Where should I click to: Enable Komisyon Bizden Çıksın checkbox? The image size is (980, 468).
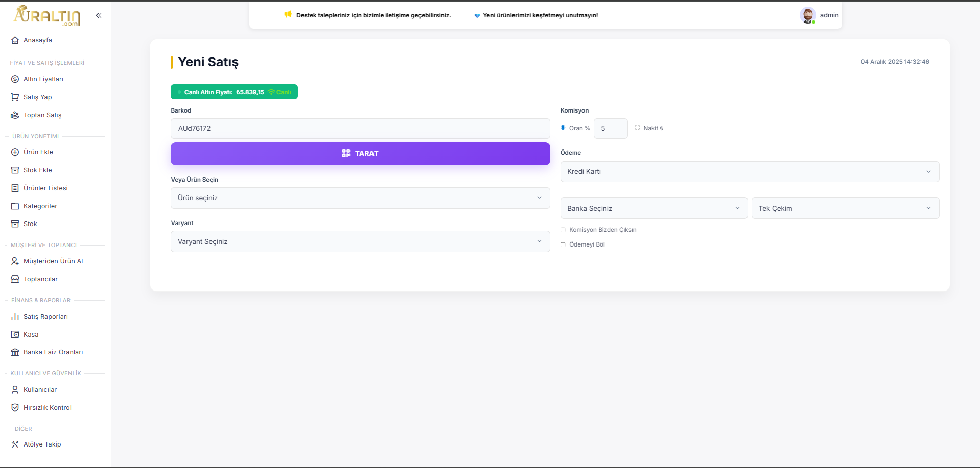click(x=563, y=230)
